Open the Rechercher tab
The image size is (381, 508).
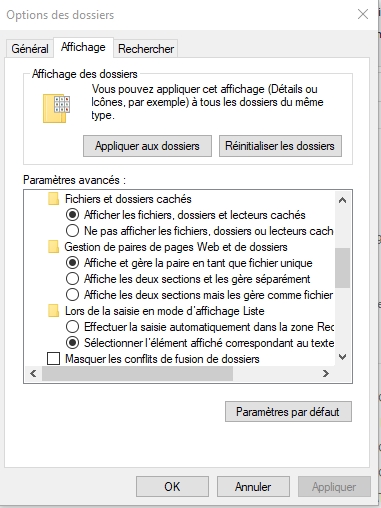146,49
